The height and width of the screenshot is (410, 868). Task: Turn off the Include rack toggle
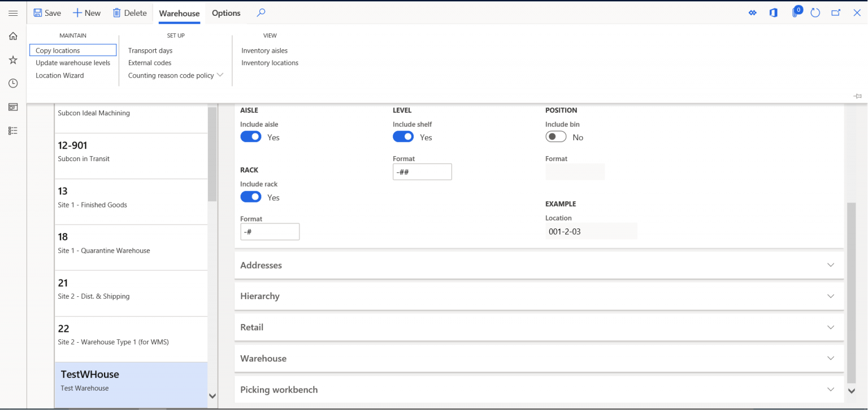coord(250,196)
